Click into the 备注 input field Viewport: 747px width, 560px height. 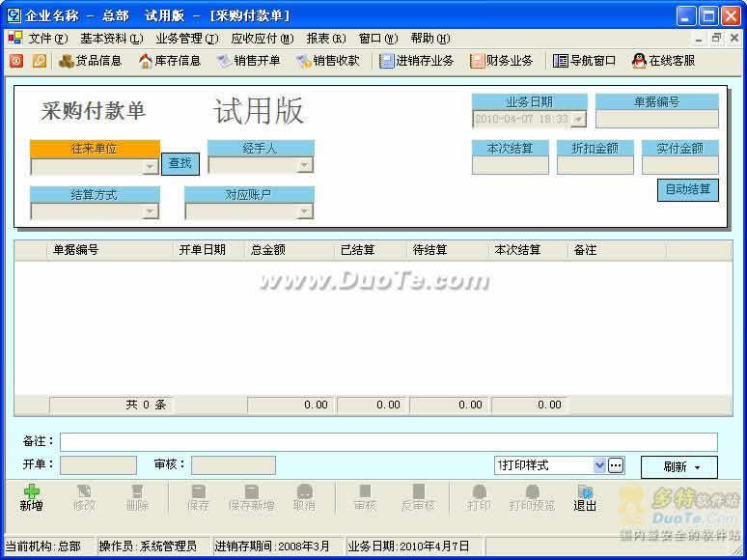pyautogui.click(x=388, y=442)
